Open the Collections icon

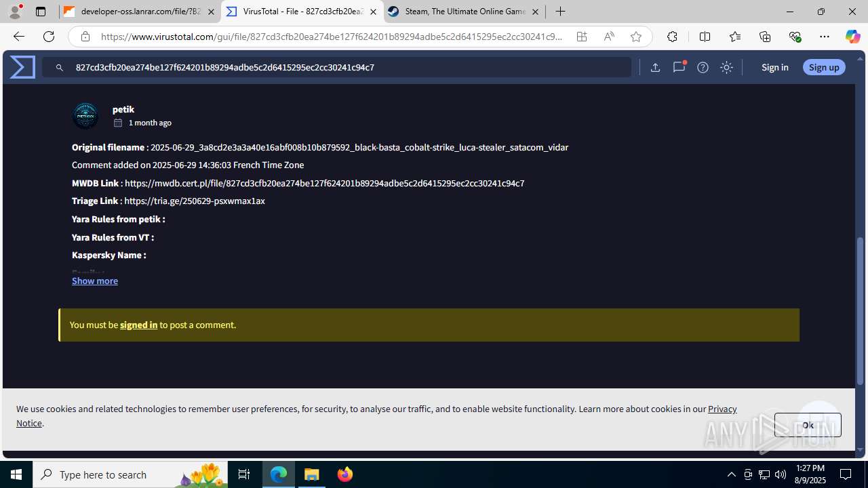point(765,37)
